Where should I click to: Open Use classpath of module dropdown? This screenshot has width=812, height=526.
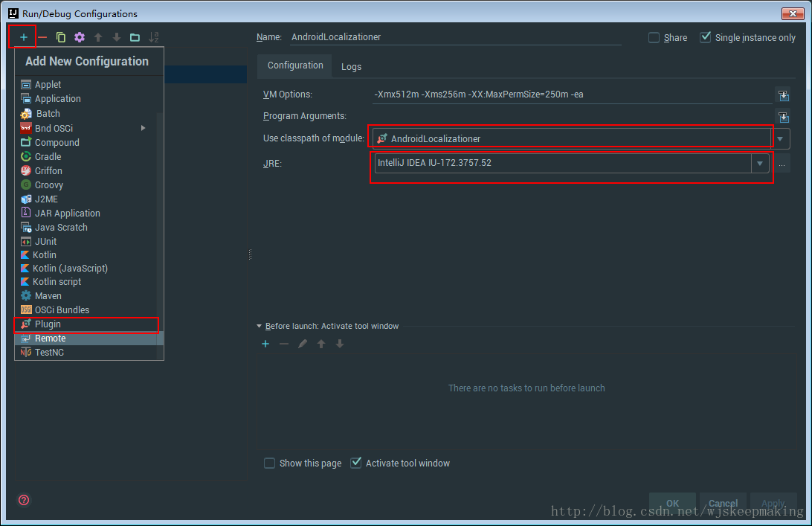tap(780, 139)
